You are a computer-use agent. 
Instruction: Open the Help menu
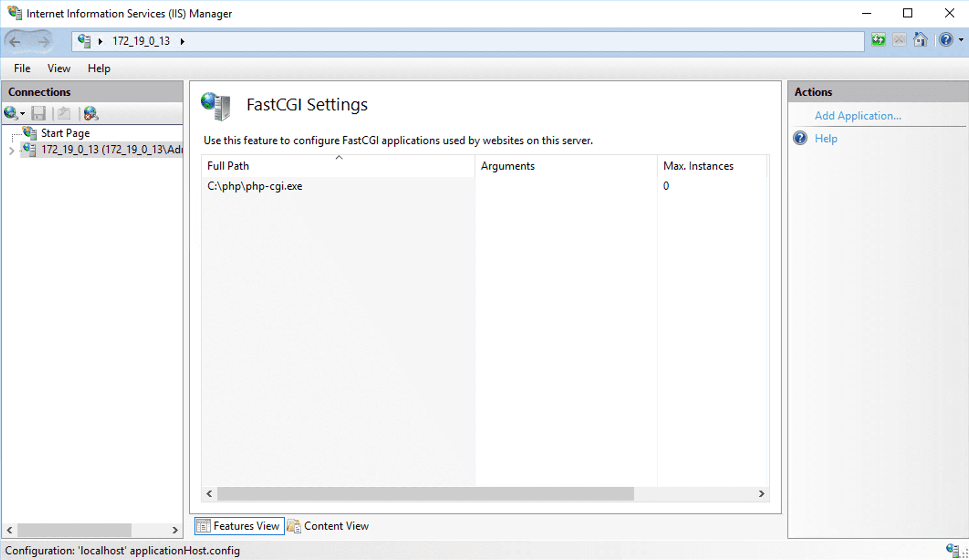coord(99,68)
